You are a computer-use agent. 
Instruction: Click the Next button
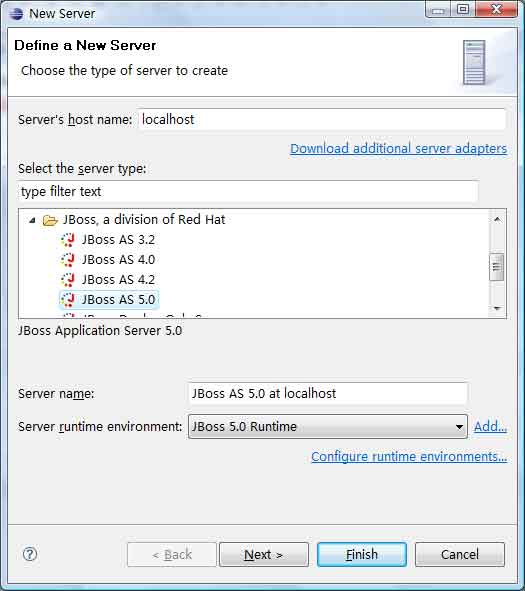tap(264, 554)
